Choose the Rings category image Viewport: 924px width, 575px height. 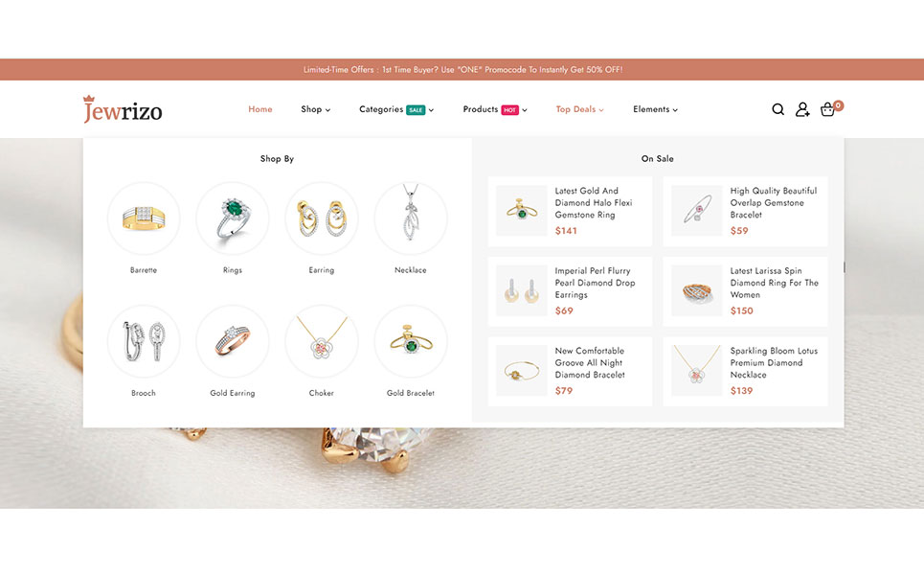[232, 218]
